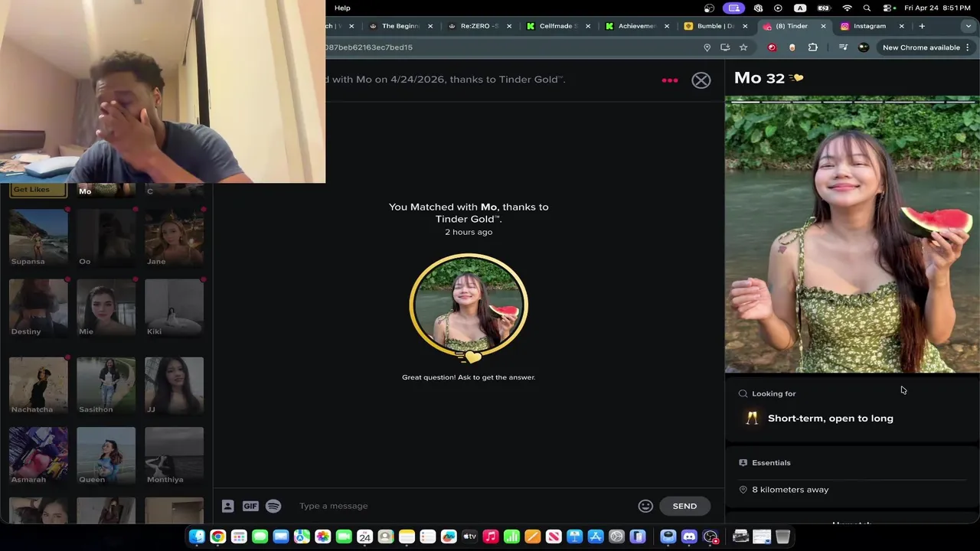Open the contact card attachment icon
The height and width of the screenshot is (551, 980).
(x=227, y=506)
